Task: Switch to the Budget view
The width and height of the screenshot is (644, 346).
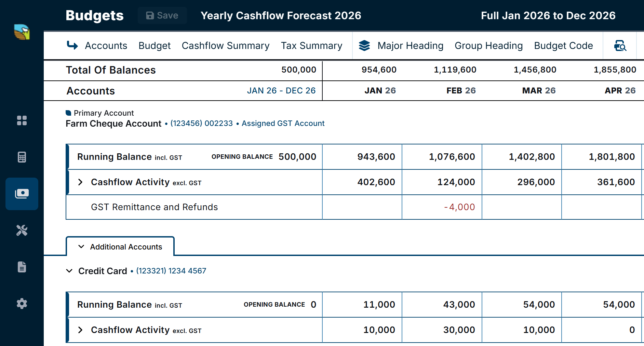Action: point(155,46)
